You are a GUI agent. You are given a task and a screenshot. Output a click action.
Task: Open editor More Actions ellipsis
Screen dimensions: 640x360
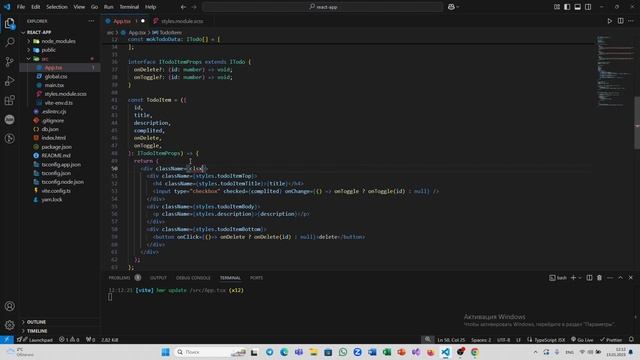[631, 21]
